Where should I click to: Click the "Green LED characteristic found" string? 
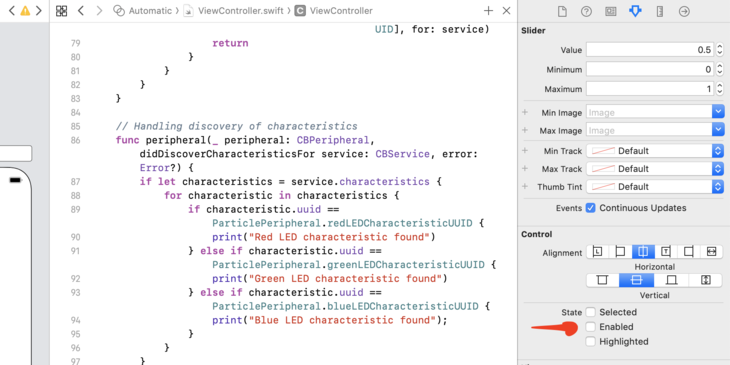coord(345,278)
